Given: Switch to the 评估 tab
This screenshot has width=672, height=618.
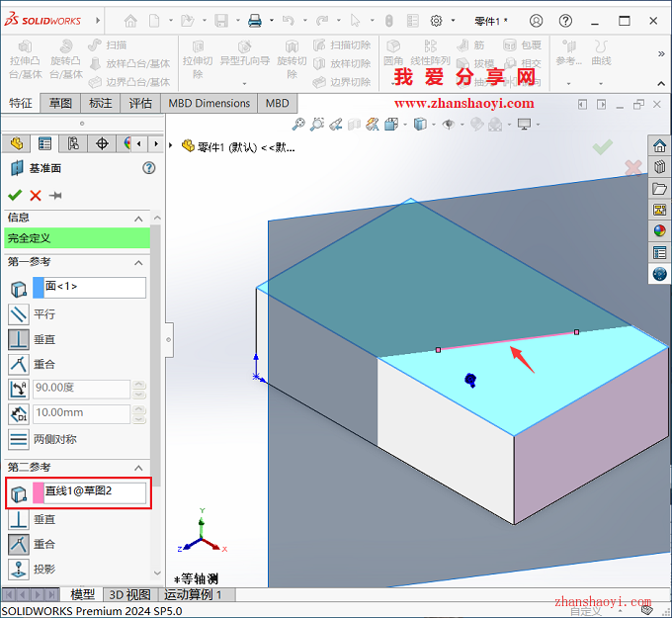Looking at the screenshot, I should [x=140, y=104].
